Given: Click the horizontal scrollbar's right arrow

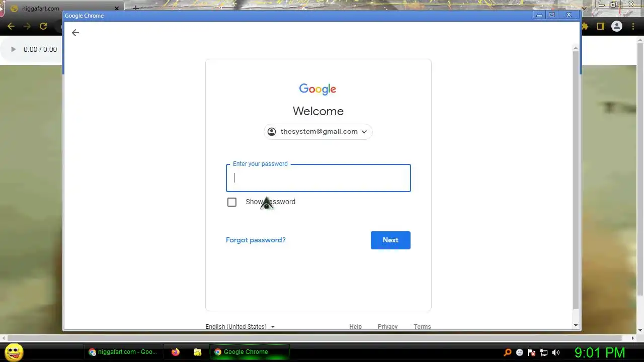Looking at the screenshot, I should [633, 338].
